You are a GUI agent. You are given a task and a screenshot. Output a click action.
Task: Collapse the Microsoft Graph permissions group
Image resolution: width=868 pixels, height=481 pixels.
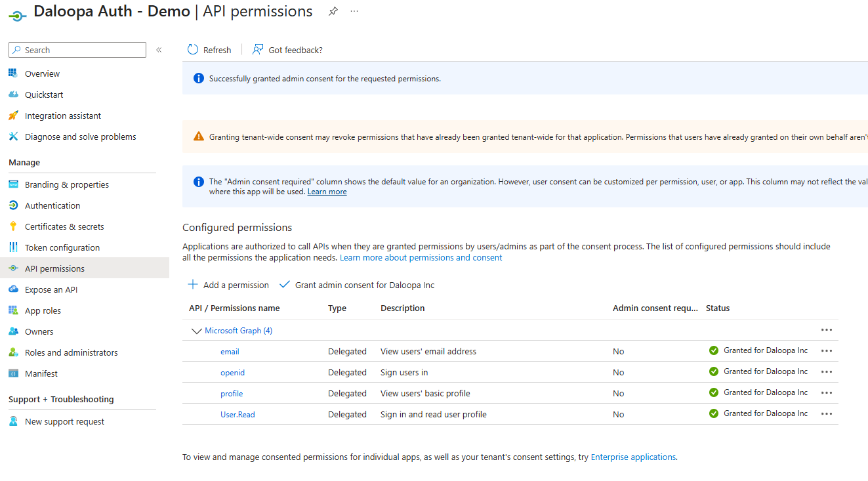[x=196, y=331]
